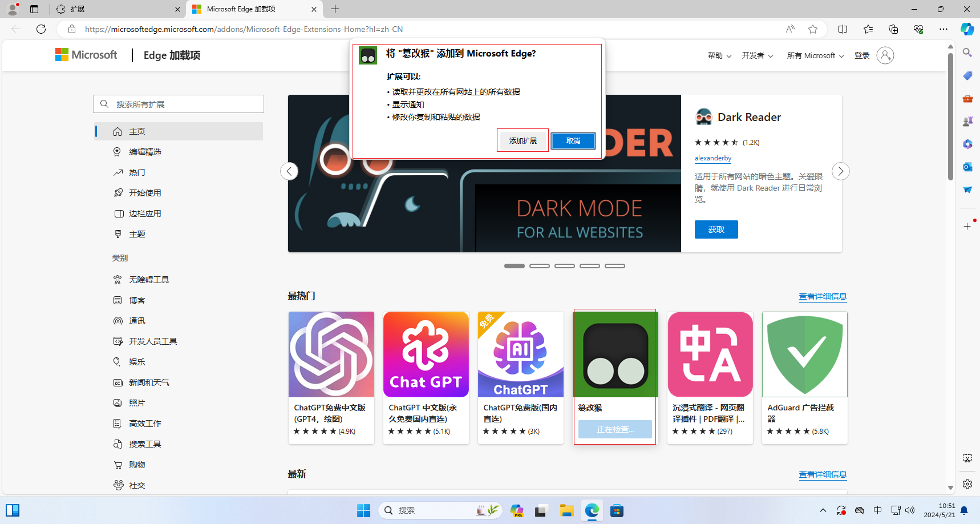Click the Read aloud icon in address bar
The image size is (980, 524).
coord(790,29)
